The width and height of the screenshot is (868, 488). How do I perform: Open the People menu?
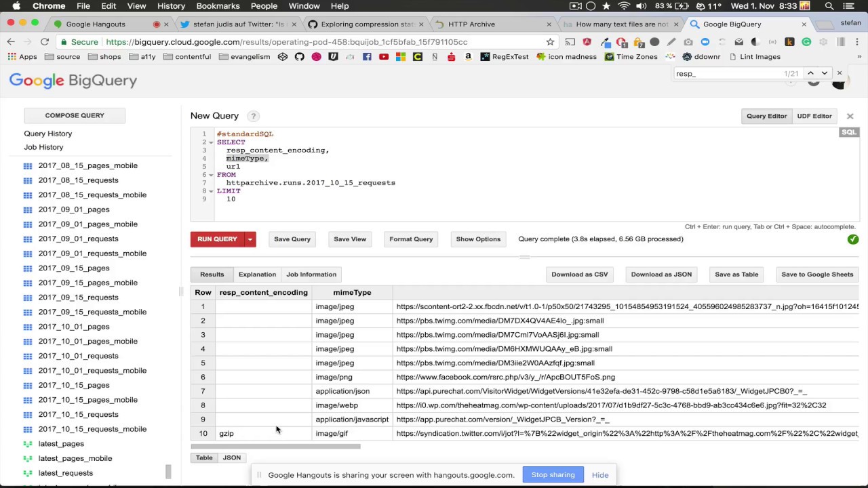pos(264,6)
